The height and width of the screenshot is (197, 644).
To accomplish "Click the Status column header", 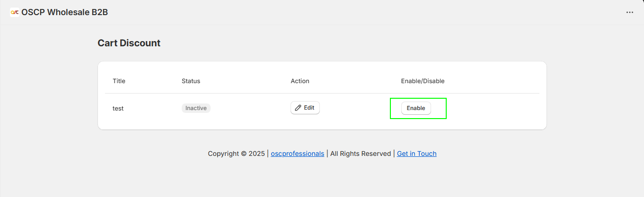I will coord(191,81).
